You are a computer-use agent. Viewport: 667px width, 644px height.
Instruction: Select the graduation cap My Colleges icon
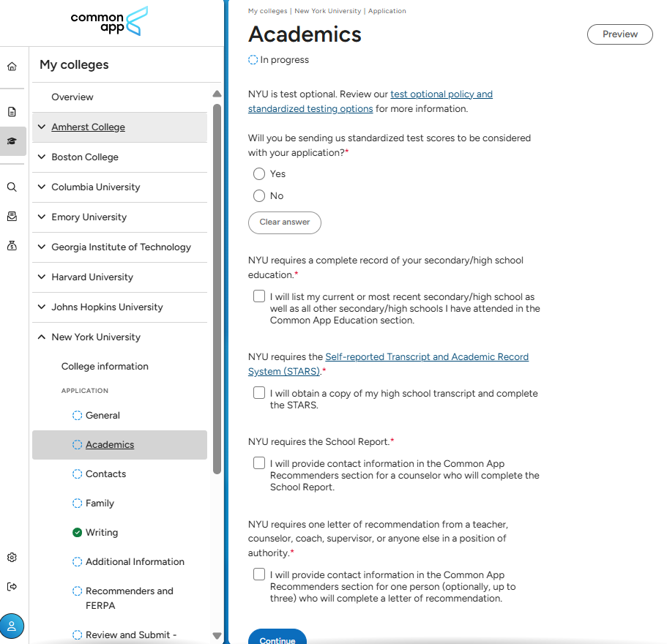12,141
